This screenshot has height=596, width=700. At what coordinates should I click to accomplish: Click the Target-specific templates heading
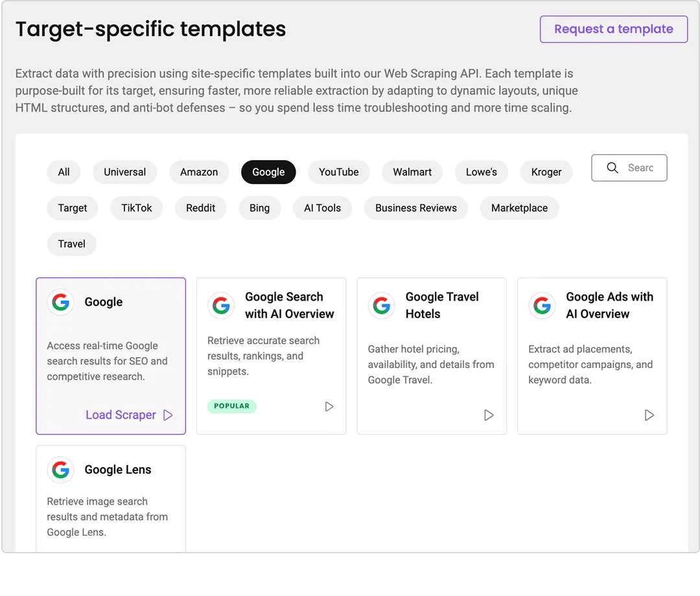(x=150, y=29)
